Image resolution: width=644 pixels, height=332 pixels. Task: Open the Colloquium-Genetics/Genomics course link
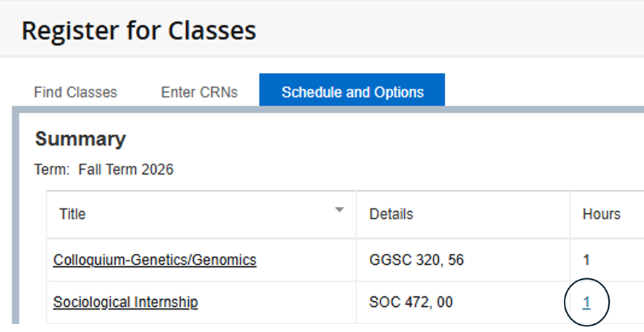tap(155, 260)
